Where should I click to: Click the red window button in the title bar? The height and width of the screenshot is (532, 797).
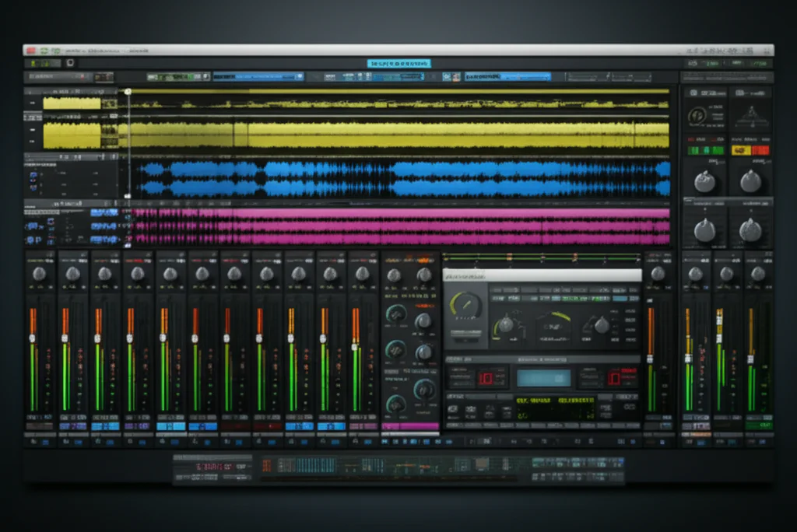click(x=31, y=51)
